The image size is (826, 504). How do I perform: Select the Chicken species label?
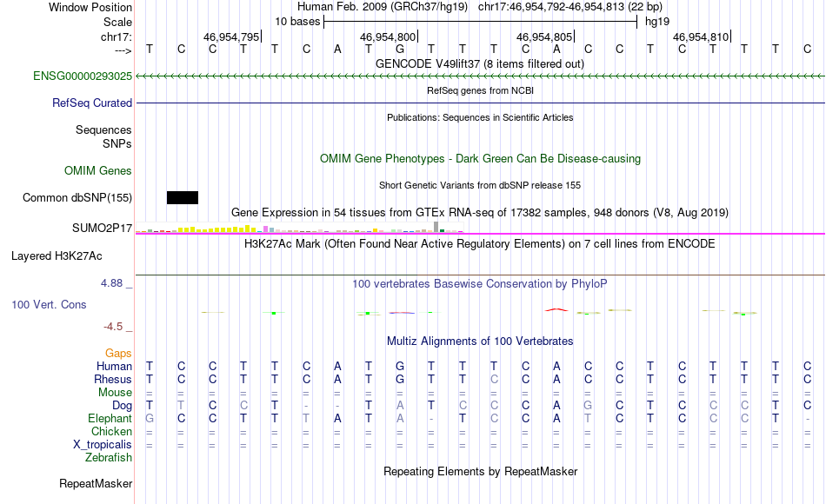111,431
